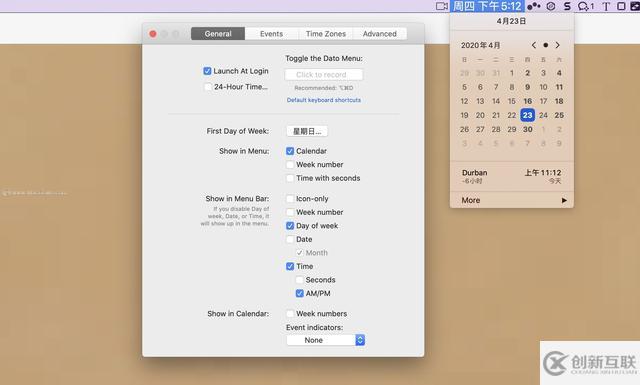The image size is (640, 385).
Task: Enable the Seconds checkbox
Action: 300,280
